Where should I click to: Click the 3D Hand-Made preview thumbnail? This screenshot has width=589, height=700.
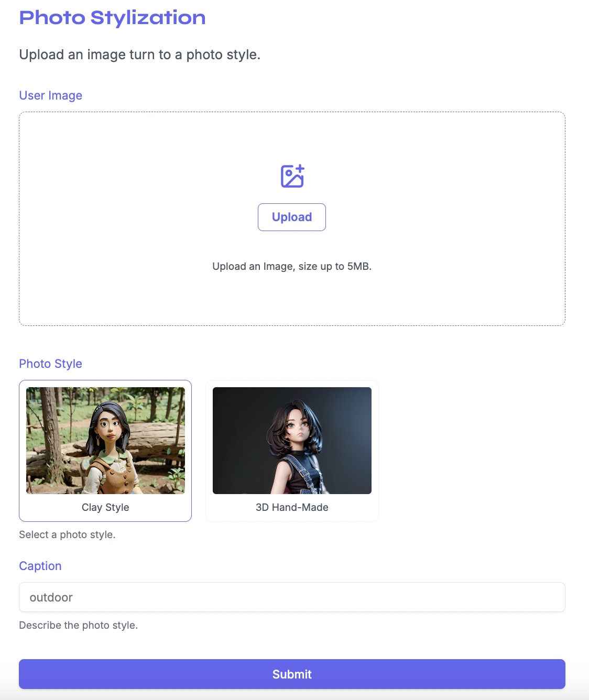(x=292, y=440)
